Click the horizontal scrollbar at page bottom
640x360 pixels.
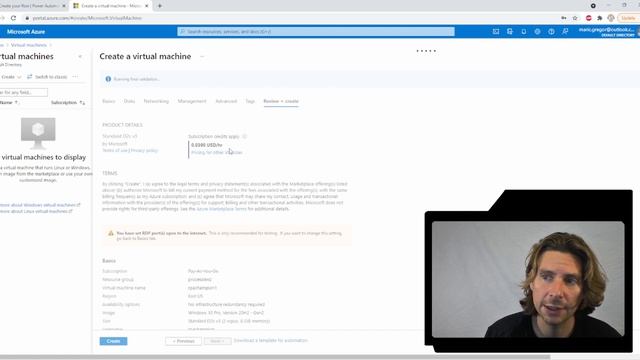coord(275,357)
